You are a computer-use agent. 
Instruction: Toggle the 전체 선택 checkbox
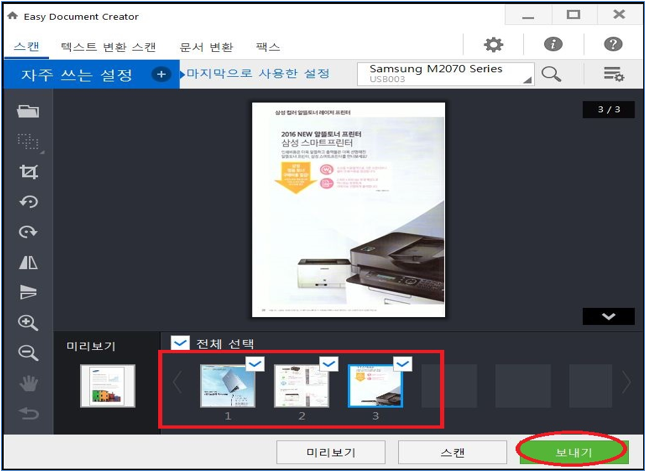point(180,343)
